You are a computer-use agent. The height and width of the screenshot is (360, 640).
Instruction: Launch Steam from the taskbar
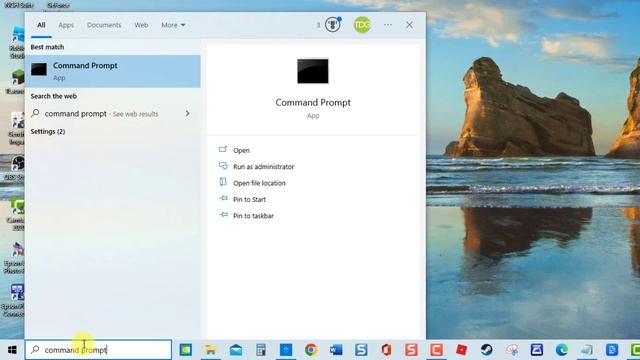point(487,350)
